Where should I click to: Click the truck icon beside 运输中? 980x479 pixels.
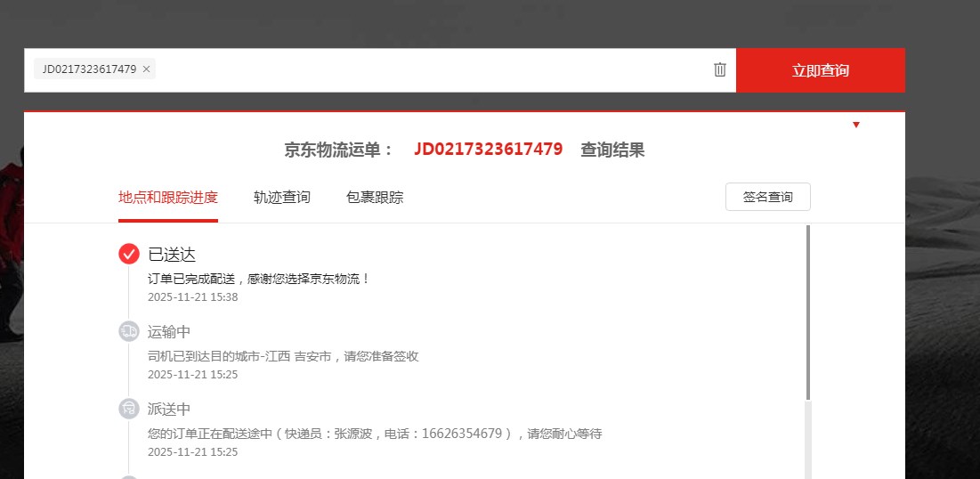[x=129, y=331]
